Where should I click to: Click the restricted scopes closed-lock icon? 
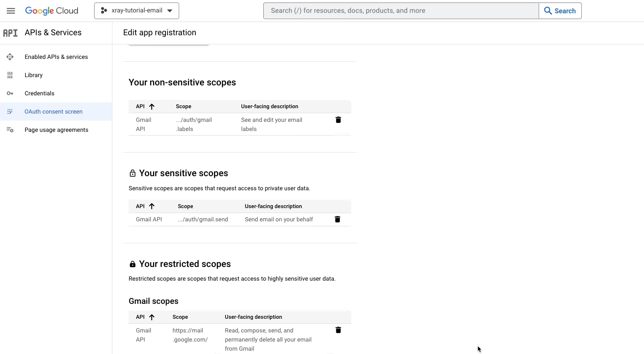(133, 264)
